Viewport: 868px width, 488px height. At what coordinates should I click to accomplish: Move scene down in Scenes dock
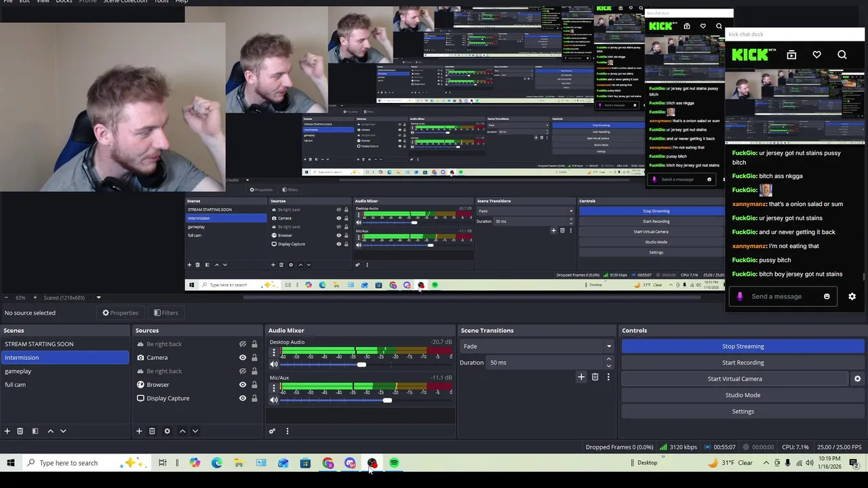pyautogui.click(x=63, y=431)
